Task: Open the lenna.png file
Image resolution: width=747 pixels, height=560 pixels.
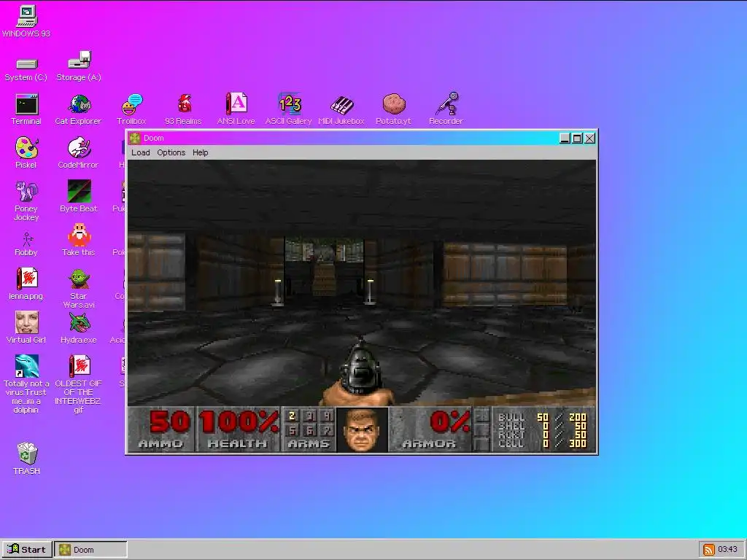Action: [x=26, y=284]
